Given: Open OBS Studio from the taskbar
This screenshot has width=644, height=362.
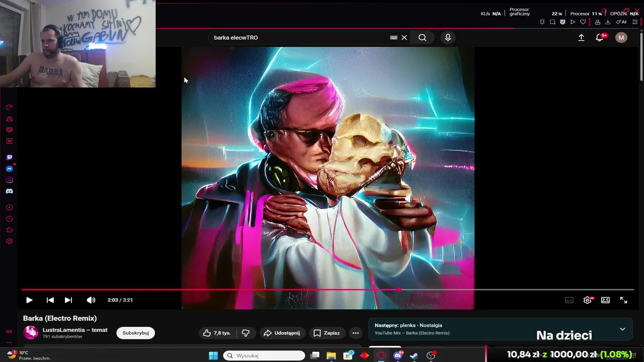Looking at the screenshot, I should coord(431,355).
